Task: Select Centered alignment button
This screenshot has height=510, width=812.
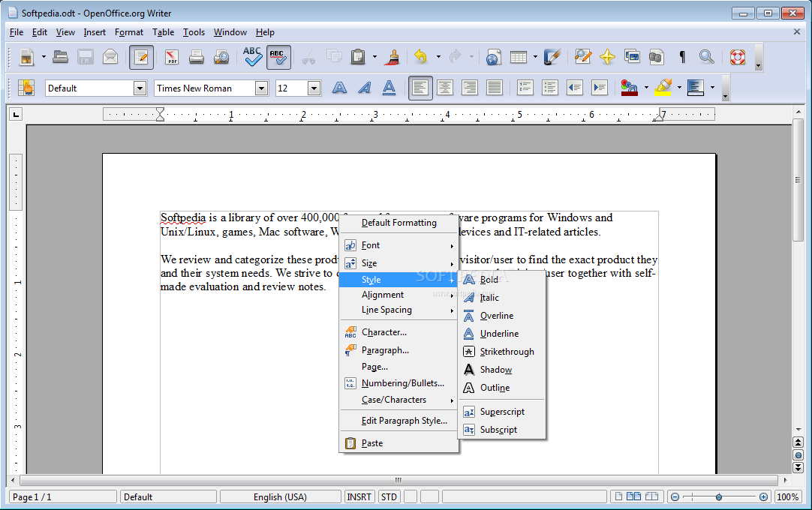Action: [x=445, y=88]
